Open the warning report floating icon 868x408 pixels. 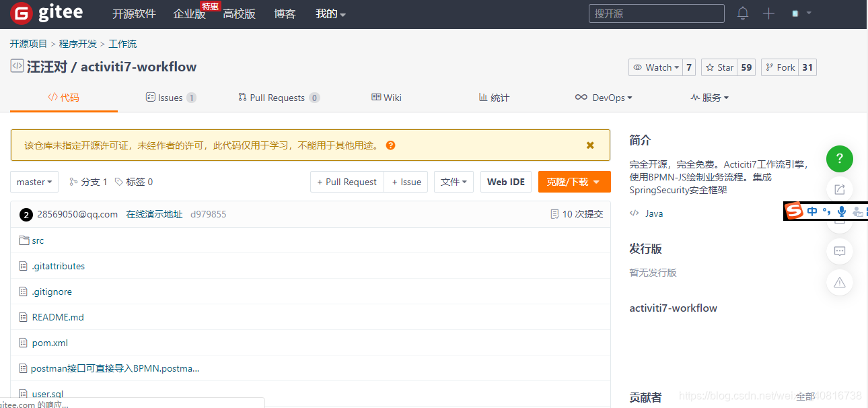click(x=839, y=282)
